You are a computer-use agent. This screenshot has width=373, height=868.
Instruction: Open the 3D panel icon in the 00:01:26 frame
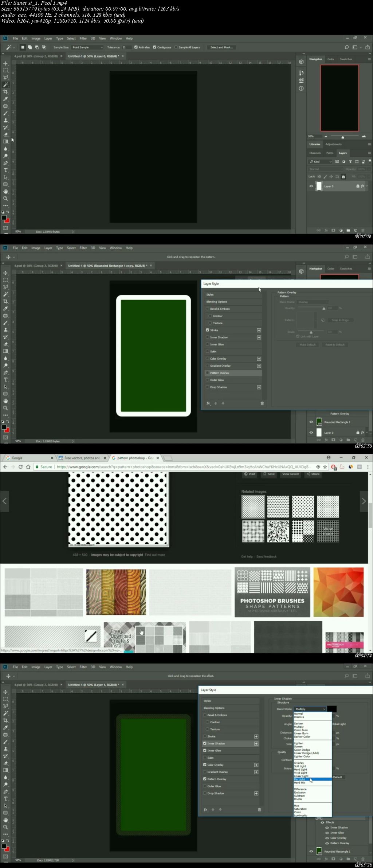click(301, 62)
